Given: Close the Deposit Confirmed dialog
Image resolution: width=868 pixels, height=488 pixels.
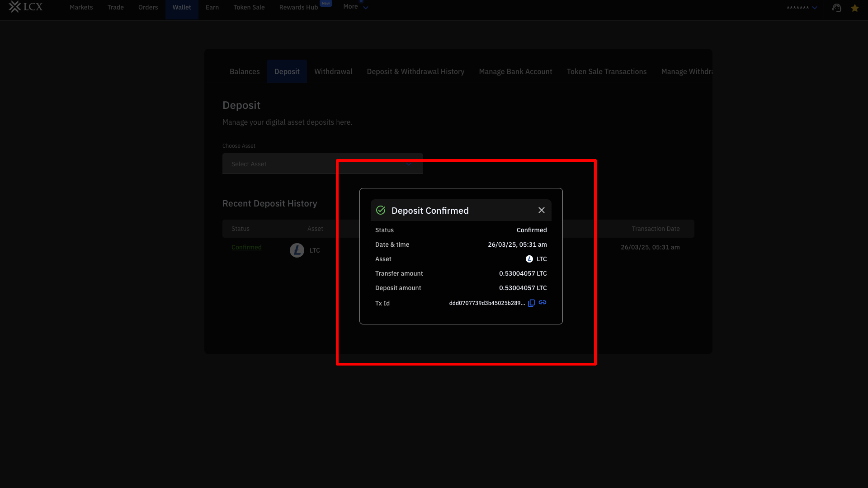Looking at the screenshot, I should (x=542, y=210).
